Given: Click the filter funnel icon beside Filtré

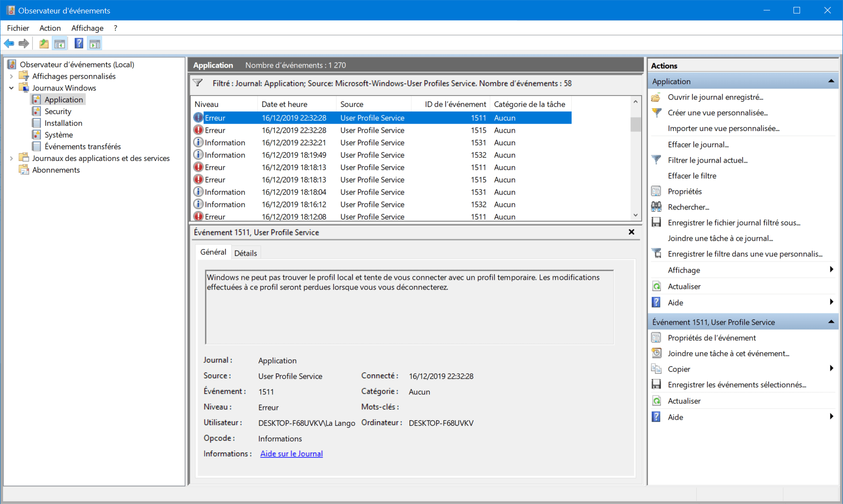Looking at the screenshot, I should (198, 83).
